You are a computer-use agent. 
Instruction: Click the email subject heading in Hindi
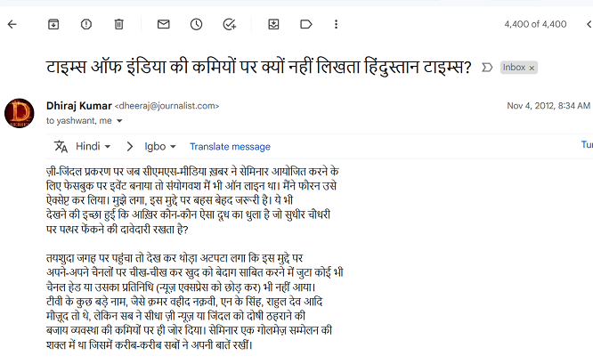[x=259, y=68]
